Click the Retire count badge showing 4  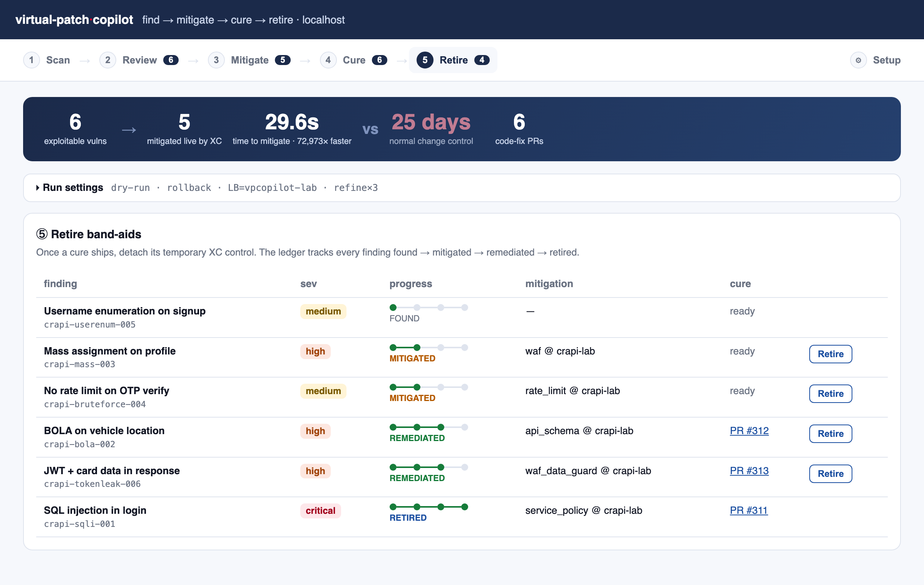pyautogui.click(x=482, y=60)
